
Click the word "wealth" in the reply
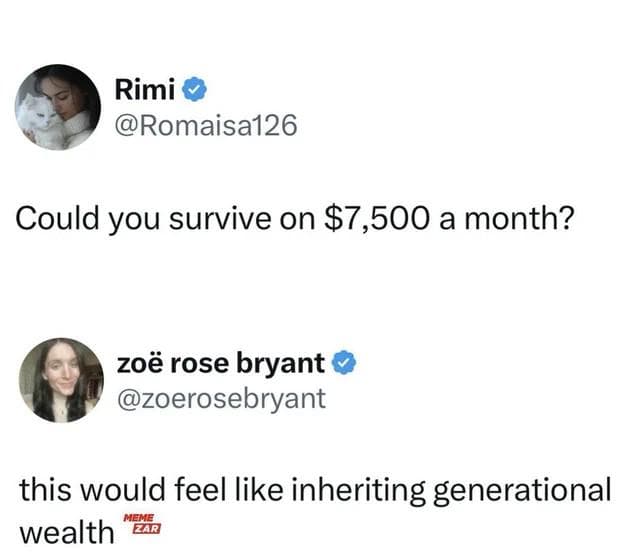66,529
